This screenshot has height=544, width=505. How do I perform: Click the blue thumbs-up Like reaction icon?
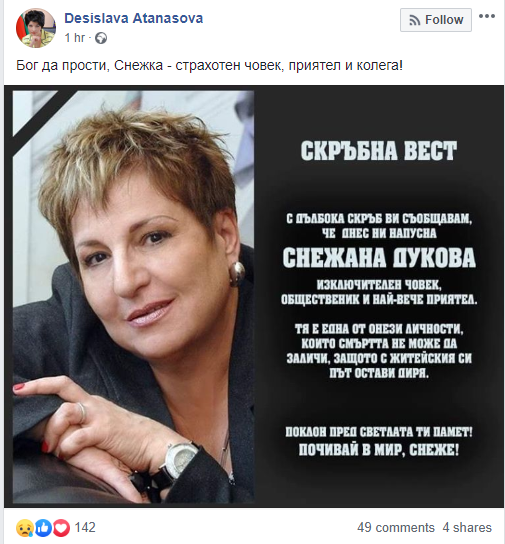click(x=43, y=528)
